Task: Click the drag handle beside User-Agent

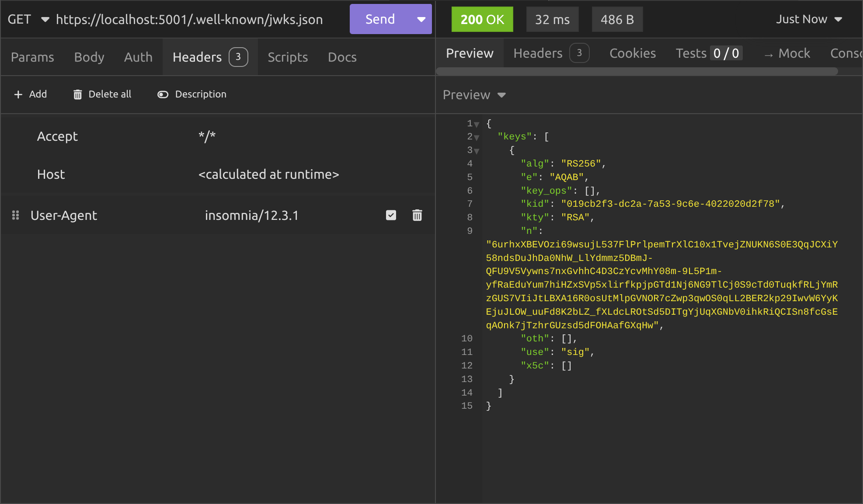Action: point(16,215)
